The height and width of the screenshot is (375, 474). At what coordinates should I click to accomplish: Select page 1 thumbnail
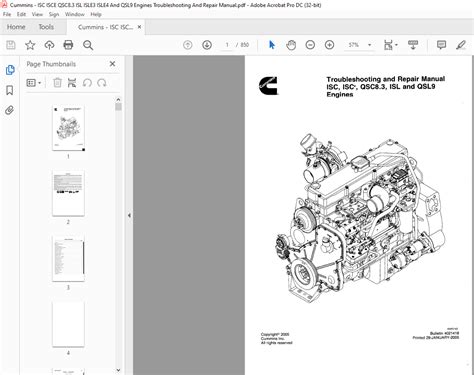[68, 128]
